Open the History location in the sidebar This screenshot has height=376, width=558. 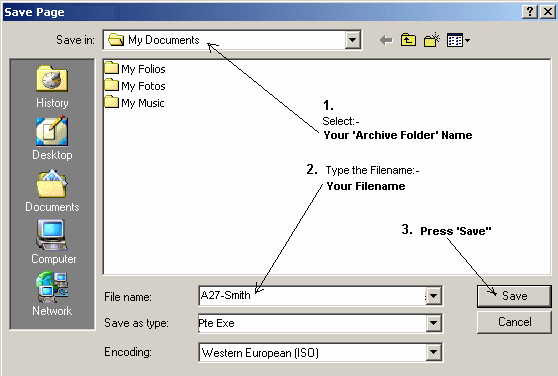(52, 87)
